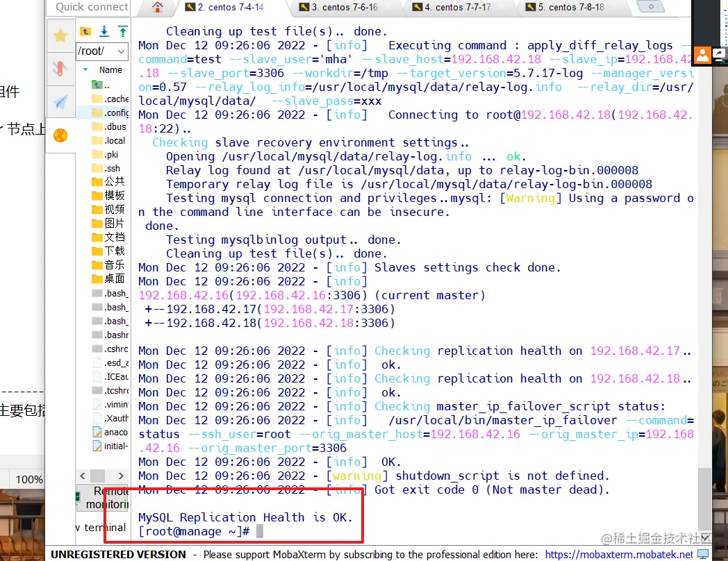Viewport: 728px width, 561px height.
Task: Click the monitor icon in status bar
Action: click(703, 554)
